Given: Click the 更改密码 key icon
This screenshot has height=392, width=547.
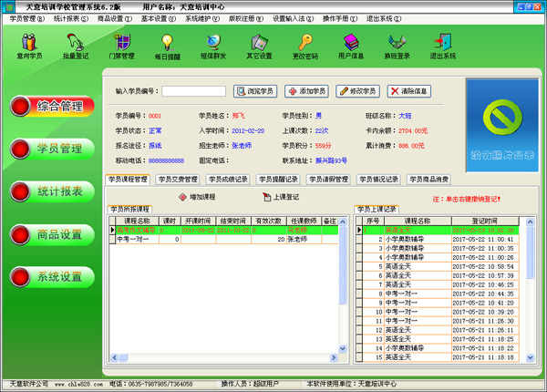Looking at the screenshot, I should point(305,45).
